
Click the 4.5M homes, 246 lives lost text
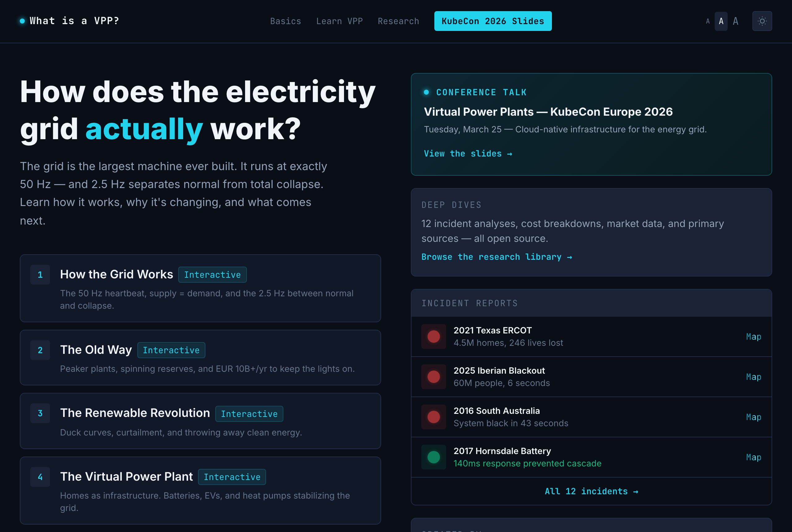tap(508, 343)
